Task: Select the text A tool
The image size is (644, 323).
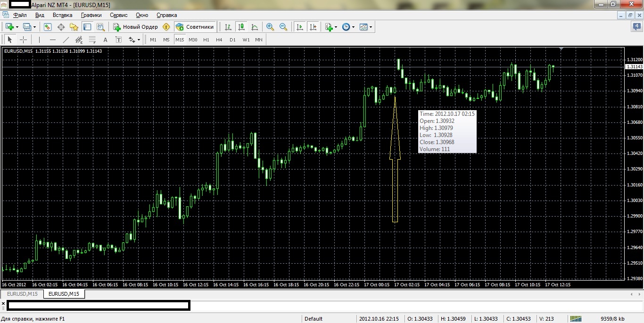Action: pos(106,40)
